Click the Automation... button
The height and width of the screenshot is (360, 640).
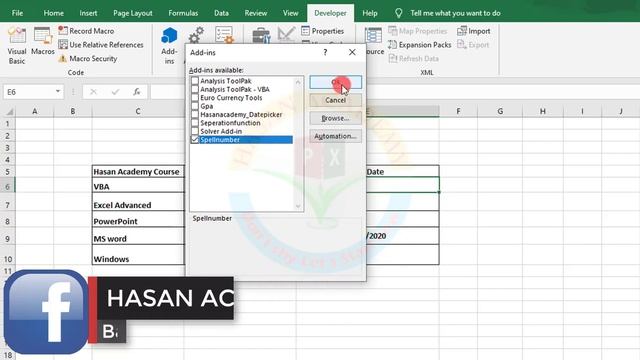point(336,136)
